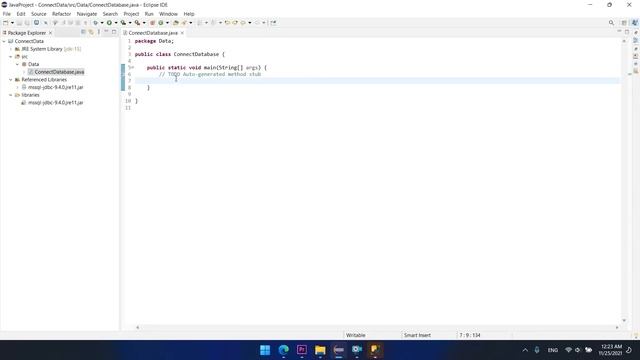Click the External Tools run icon
Screen dimensions: 640x360
coord(138,23)
